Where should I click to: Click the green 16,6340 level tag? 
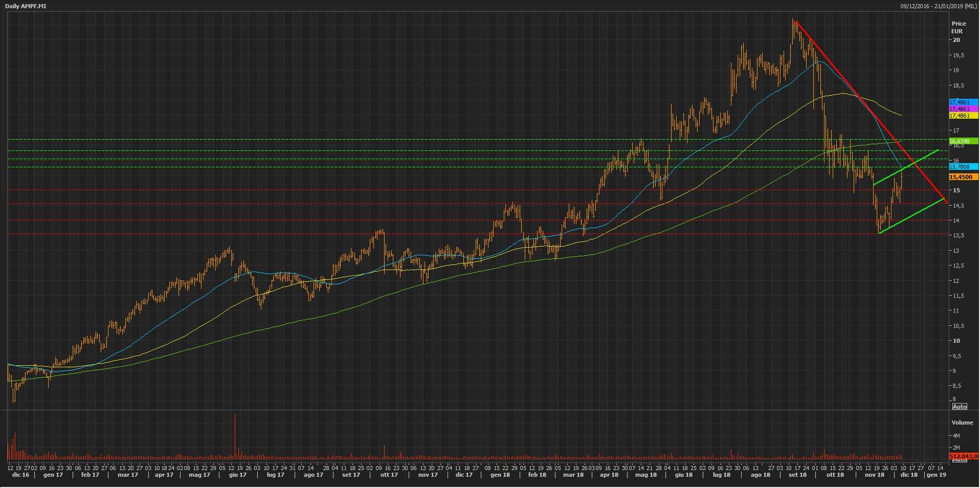click(x=963, y=141)
